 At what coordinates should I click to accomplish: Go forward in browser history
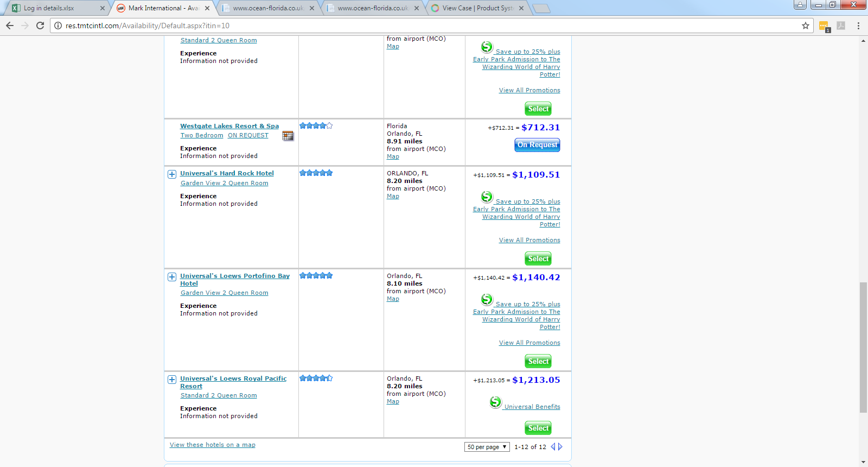click(25, 26)
